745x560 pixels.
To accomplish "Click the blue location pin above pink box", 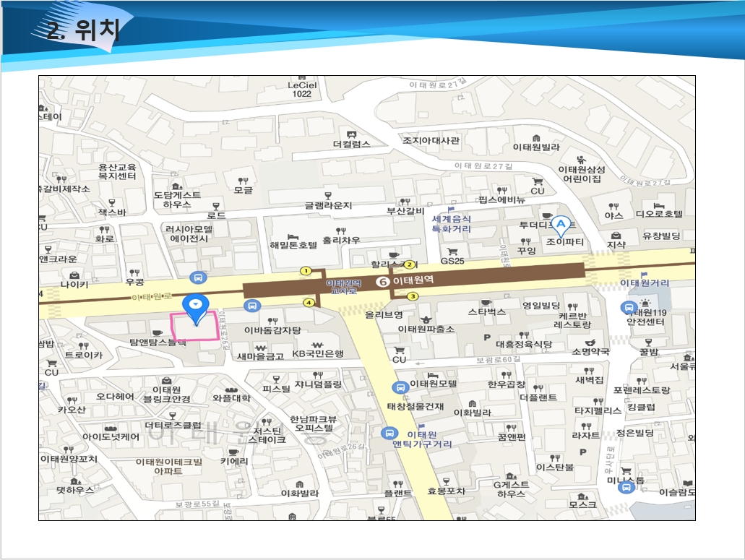I will click(x=196, y=309).
